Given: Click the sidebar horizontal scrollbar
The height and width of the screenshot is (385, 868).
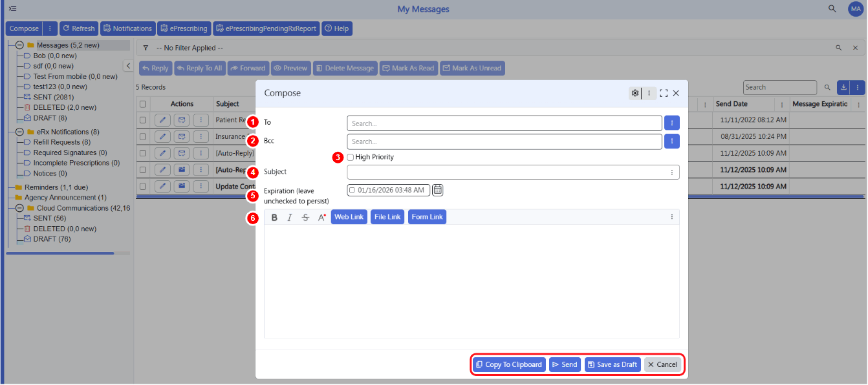Looking at the screenshot, I should tap(60, 253).
